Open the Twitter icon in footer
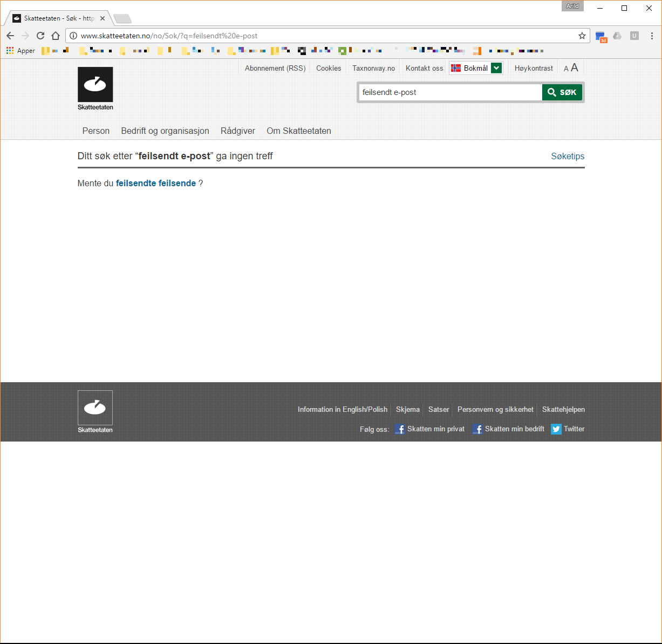The width and height of the screenshot is (662, 644). coord(556,429)
